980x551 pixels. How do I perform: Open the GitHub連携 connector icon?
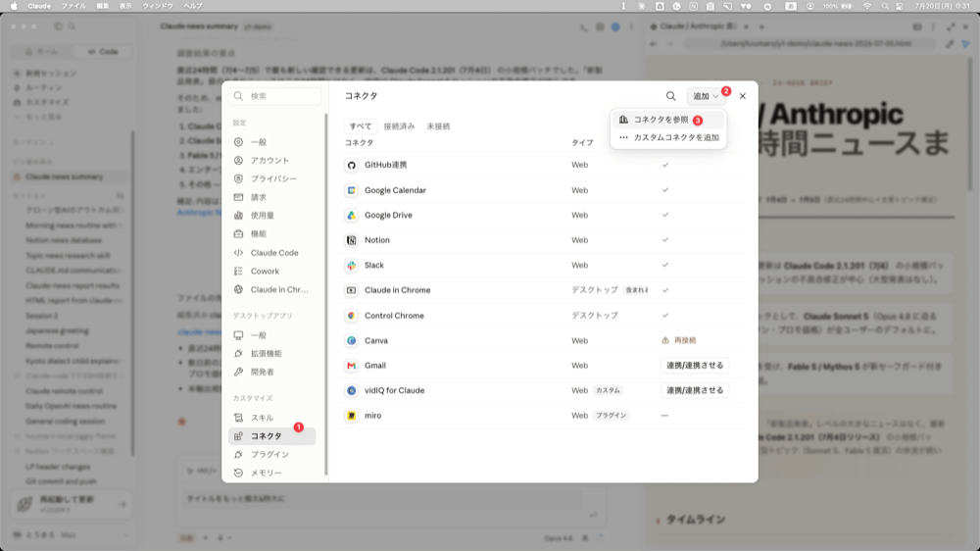[351, 165]
